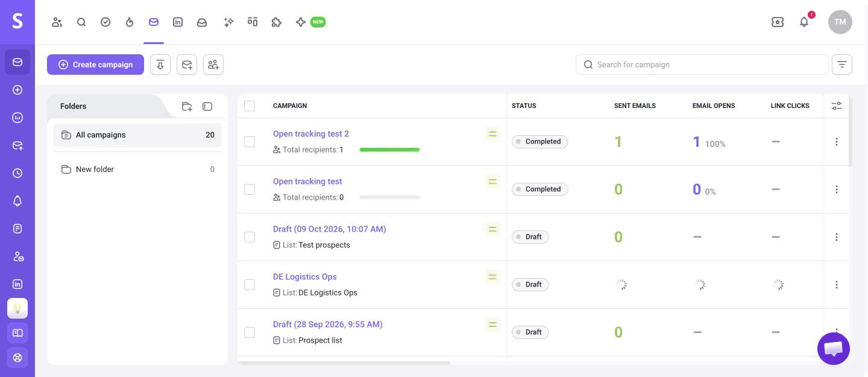Click the Search for campaign field

click(x=702, y=65)
